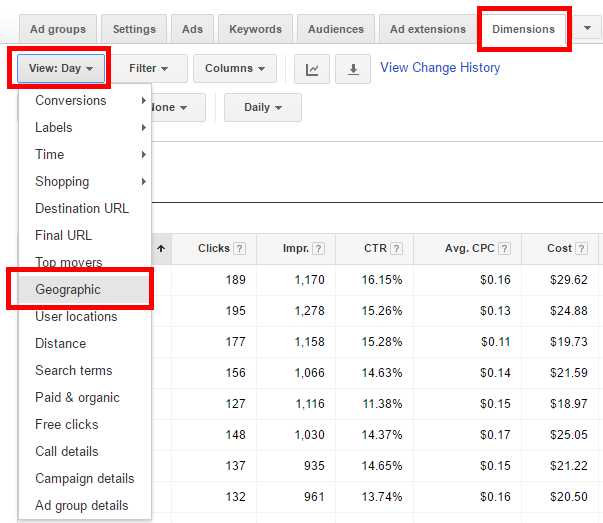
Task: Click help icon next to Clicks column
Action: (x=239, y=249)
